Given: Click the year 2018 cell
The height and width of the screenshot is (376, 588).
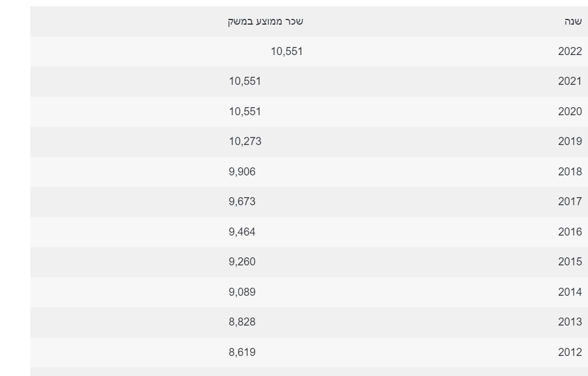Looking at the screenshot, I should [x=570, y=171].
